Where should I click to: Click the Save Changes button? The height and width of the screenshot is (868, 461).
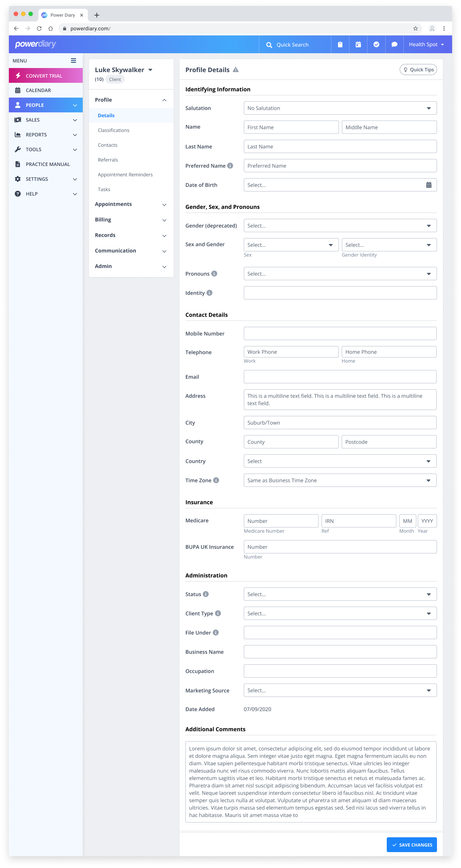pos(412,845)
